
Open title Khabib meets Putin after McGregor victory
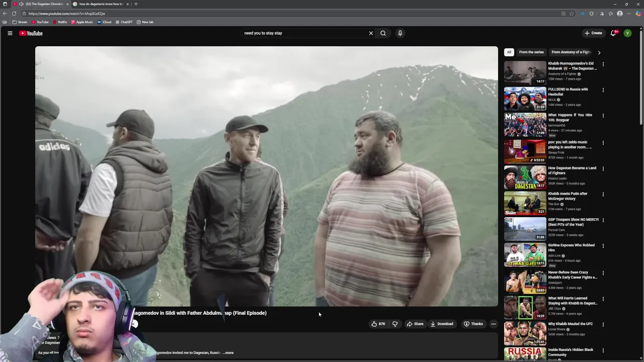pos(568,196)
